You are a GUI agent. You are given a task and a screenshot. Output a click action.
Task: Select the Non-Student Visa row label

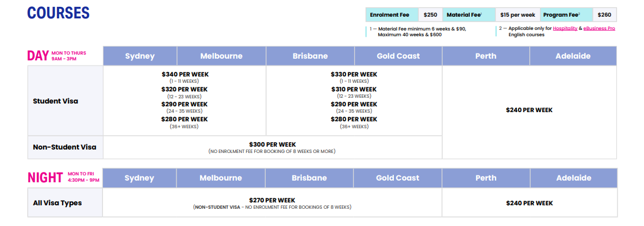(x=64, y=147)
